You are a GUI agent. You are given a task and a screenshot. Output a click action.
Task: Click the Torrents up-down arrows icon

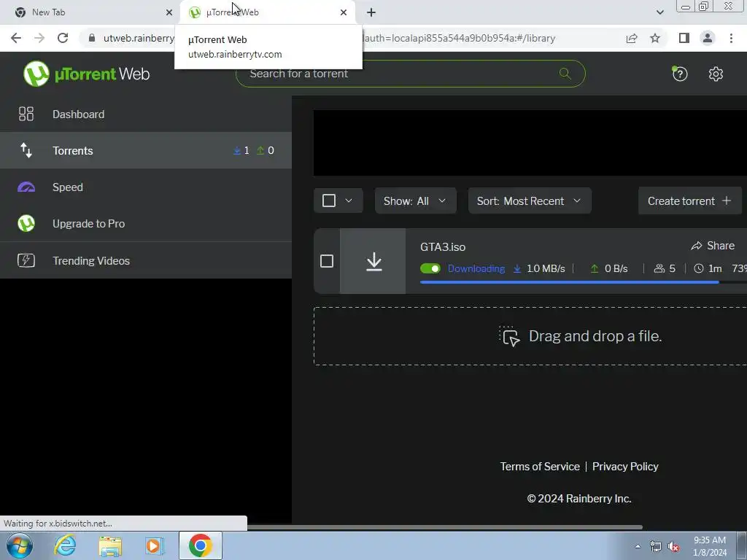(26, 150)
